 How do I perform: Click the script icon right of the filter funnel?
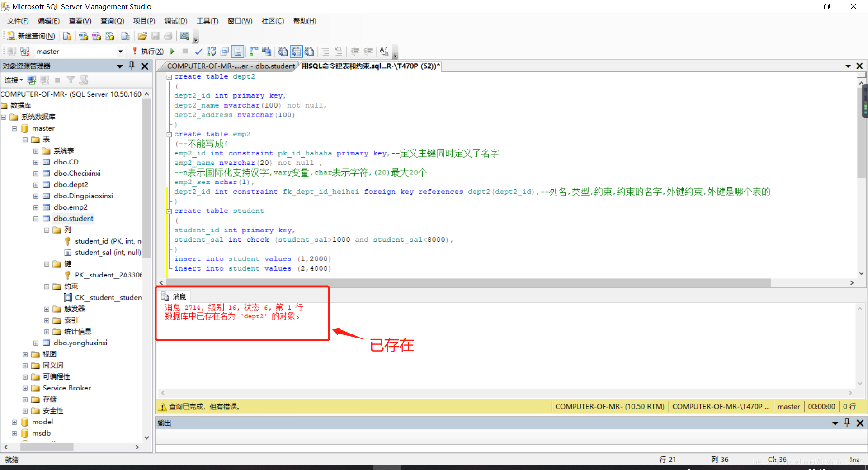[x=84, y=80]
